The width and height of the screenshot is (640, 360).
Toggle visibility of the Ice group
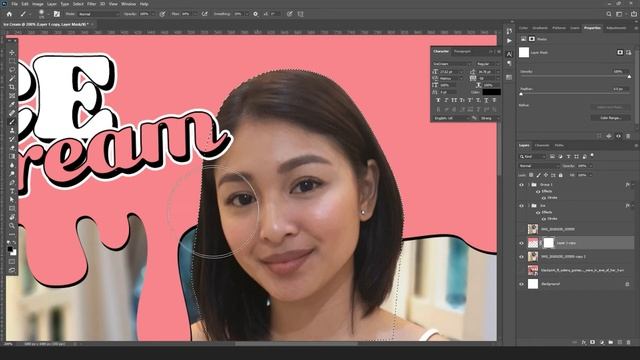[x=521, y=206]
